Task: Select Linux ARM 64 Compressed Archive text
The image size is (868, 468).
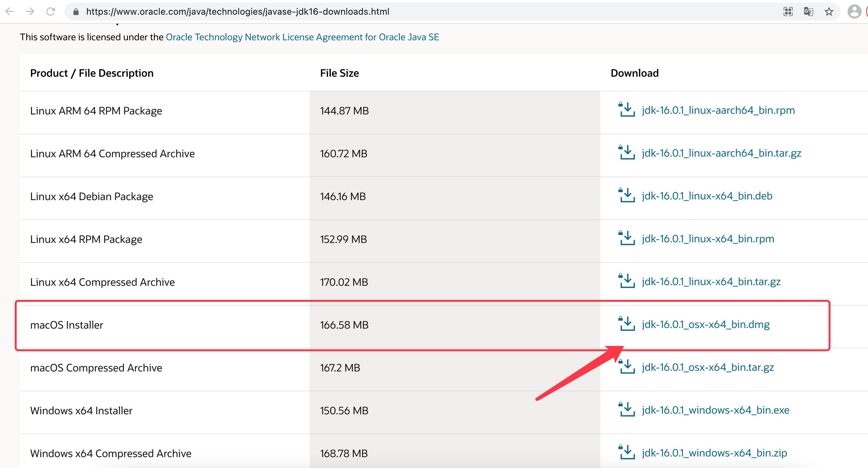Action: point(112,154)
